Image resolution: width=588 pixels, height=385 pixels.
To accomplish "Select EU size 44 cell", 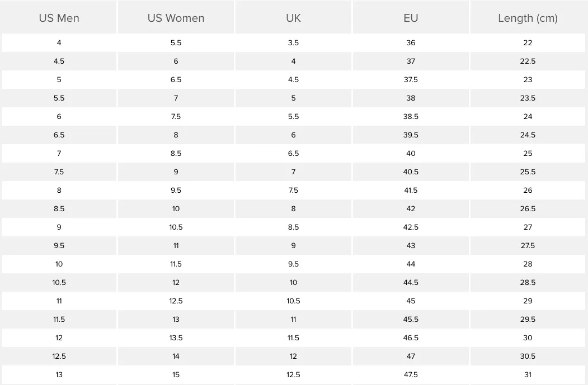I will (411, 264).
